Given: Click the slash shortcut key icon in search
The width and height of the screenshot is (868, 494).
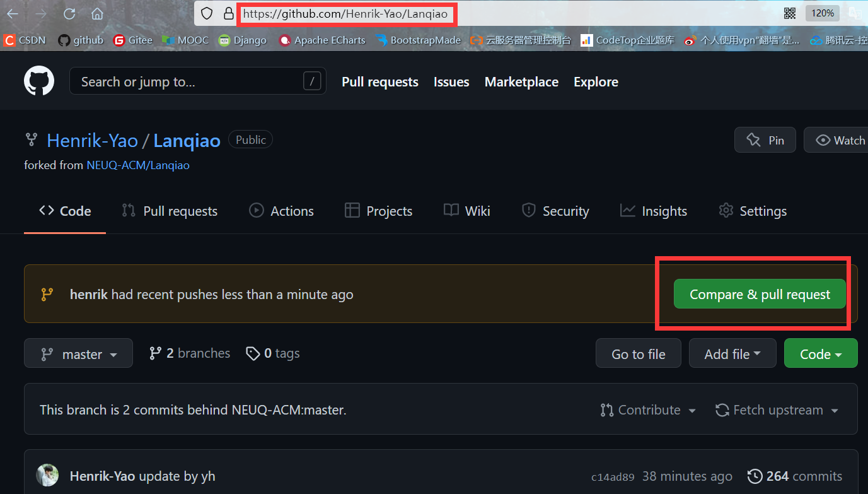Looking at the screenshot, I should coord(311,81).
